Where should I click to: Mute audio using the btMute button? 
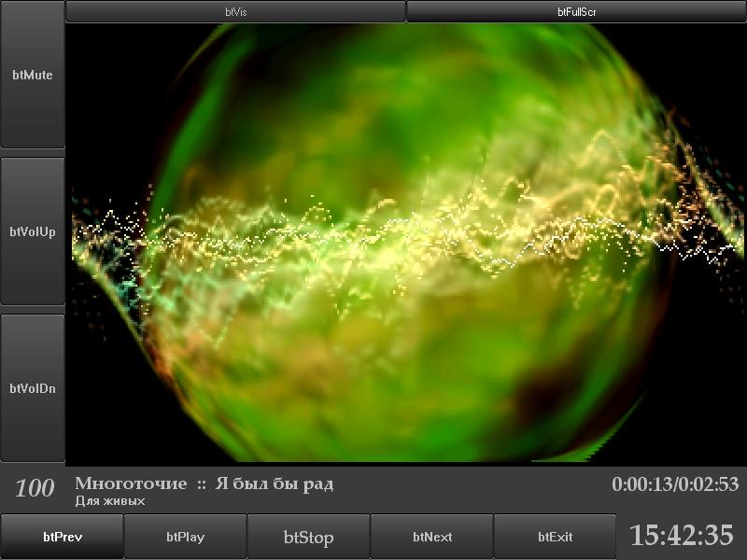coord(33,75)
